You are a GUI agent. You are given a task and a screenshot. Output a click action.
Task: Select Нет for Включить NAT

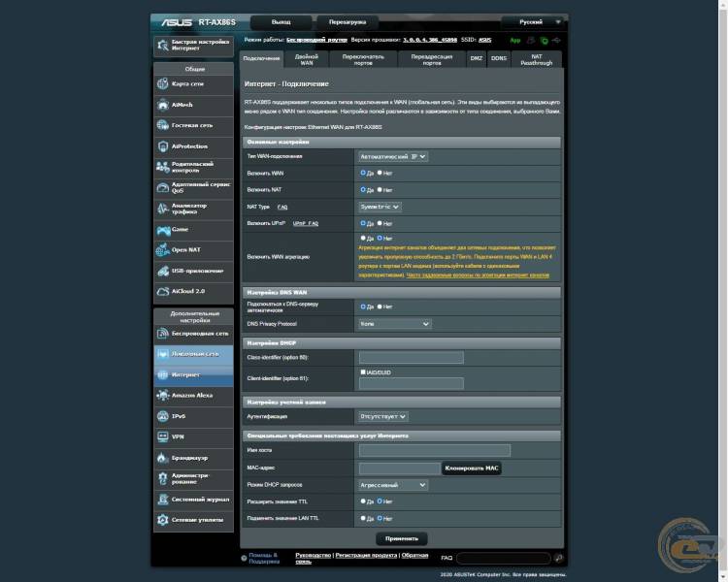point(380,190)
